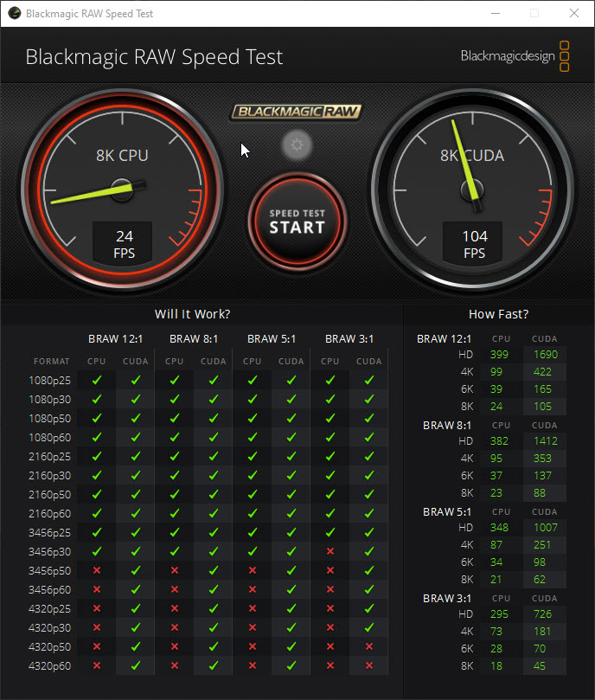Viewport: 595px width, 700px height.
Task: Click 4320p25 BRAW 5:1 CPU red cross
Action: [253, 609]
